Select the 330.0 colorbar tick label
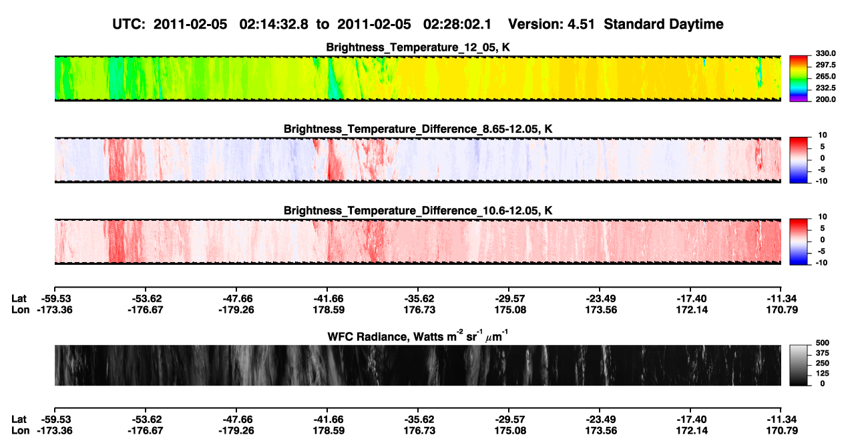 (826, 53)
